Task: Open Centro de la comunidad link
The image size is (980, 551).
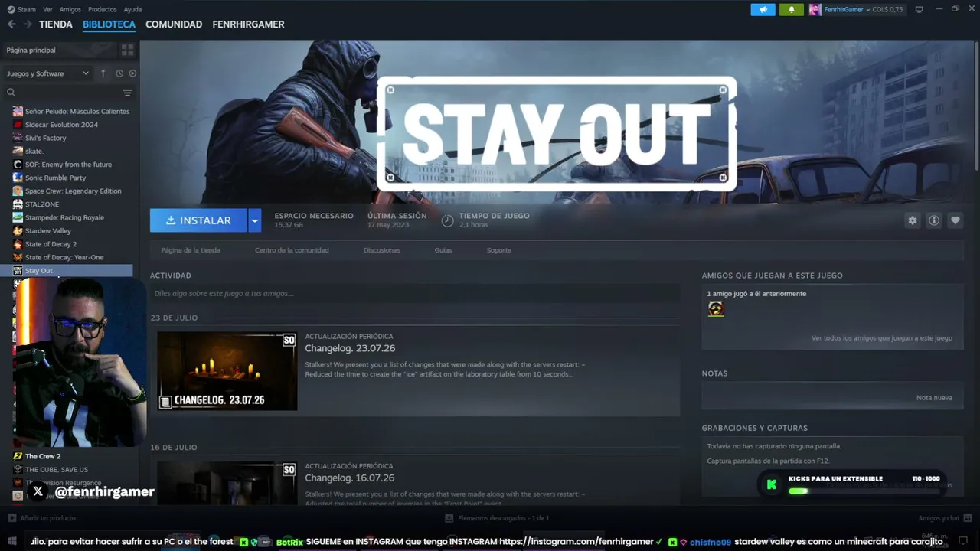Action: click(x=292, y=250)
